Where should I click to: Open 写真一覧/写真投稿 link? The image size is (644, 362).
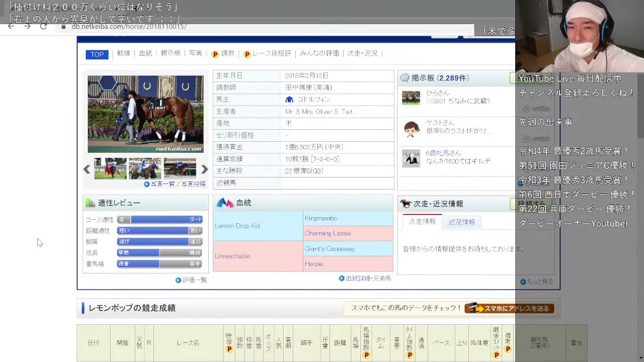point(178,184)
